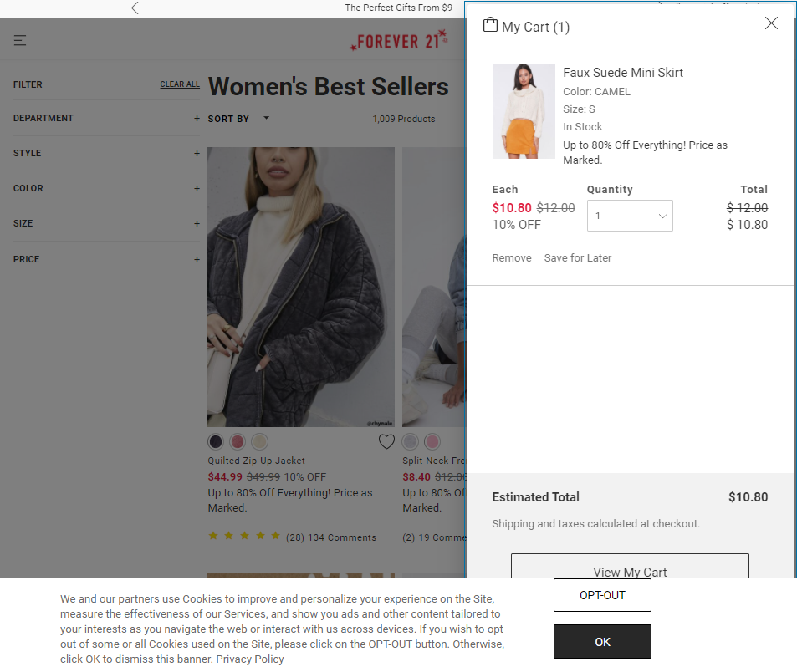Viewport: 797px width, 672px height.
Task: Click Remove for the Faux Suede Skirt
Action: 511,258
